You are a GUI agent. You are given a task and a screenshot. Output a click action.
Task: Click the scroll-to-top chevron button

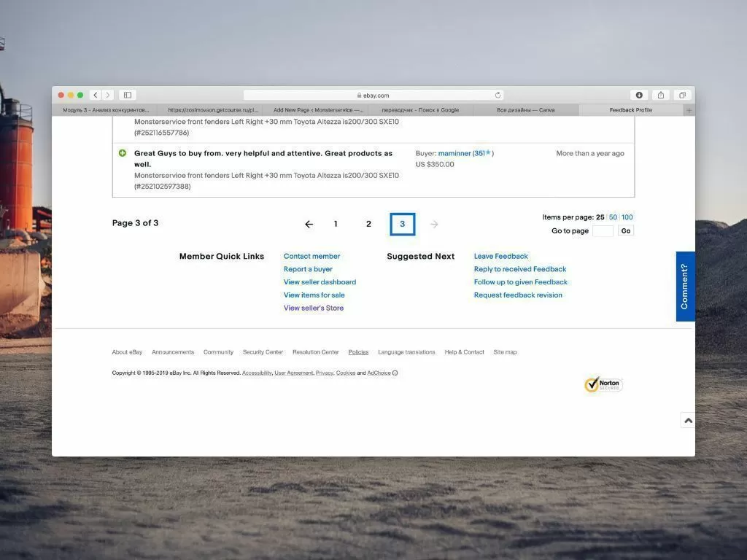[x=687, y=421]
